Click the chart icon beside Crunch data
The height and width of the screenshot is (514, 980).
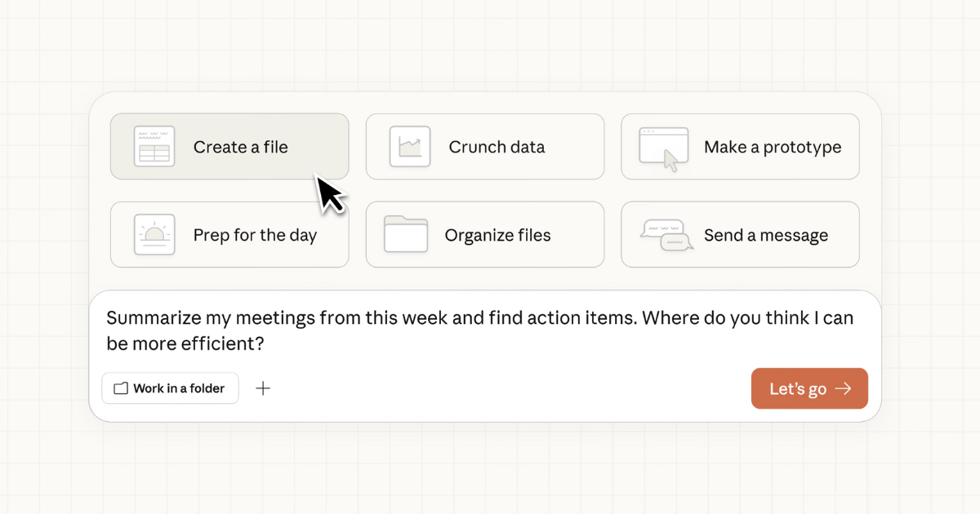(408, 146)
